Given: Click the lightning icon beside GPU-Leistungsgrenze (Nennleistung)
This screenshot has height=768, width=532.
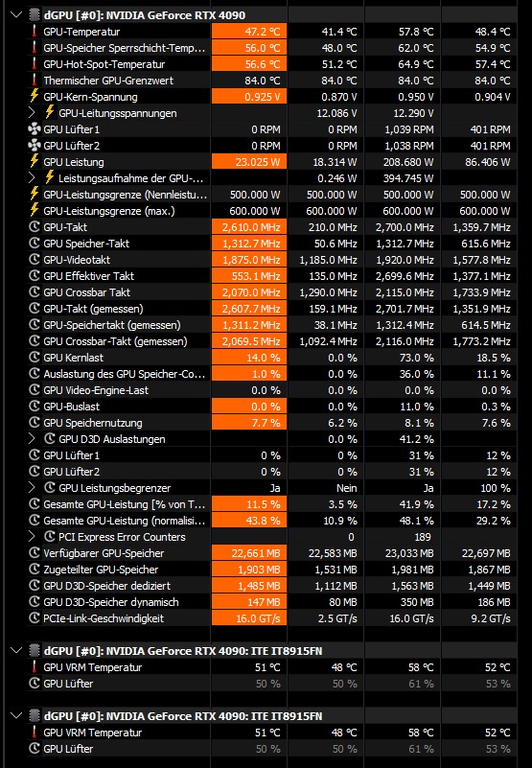Looking at the screenshot, I should tap(35, 195).
